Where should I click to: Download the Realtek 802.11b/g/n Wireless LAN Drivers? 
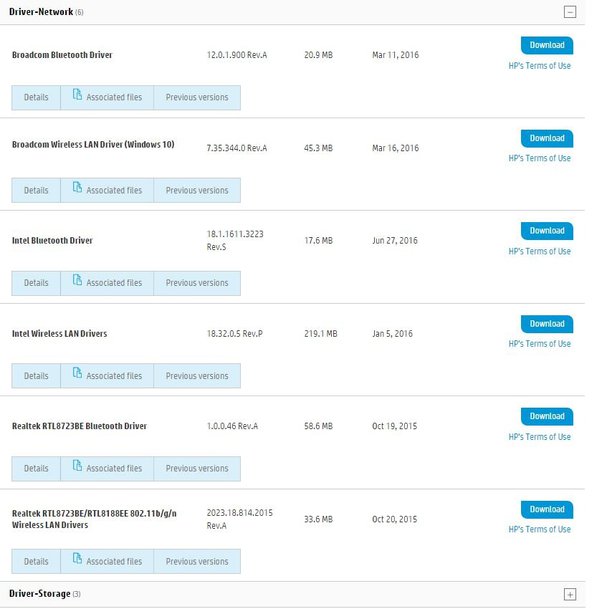547,509
